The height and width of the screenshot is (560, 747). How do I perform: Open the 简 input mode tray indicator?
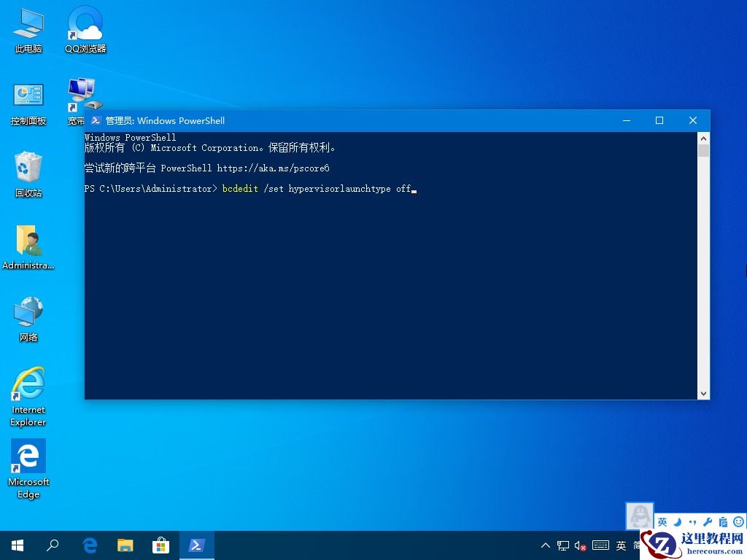[637, 545]
